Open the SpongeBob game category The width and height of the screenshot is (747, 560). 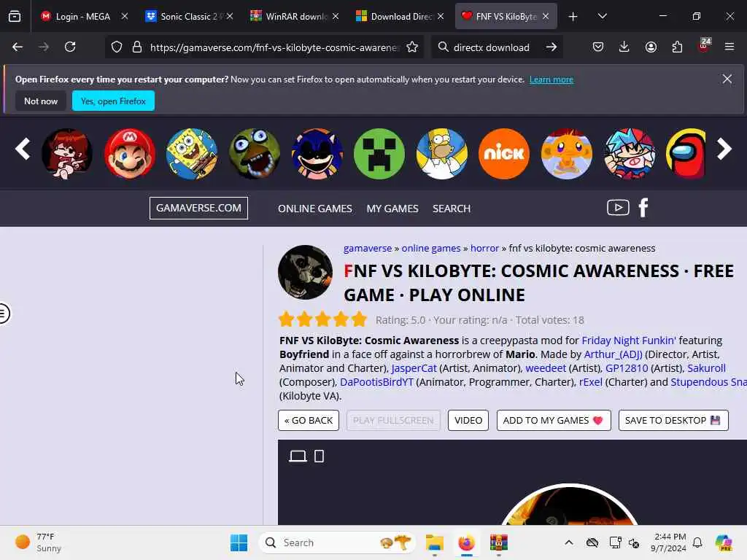coord(192,154)
